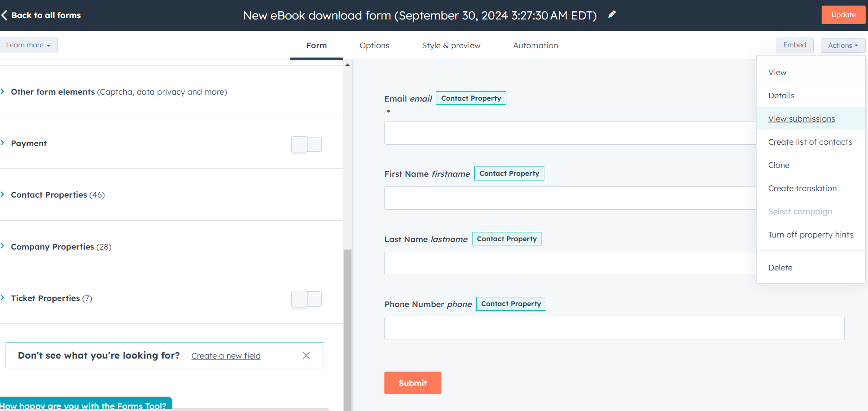Select View from Actions menu

[811, 72]
